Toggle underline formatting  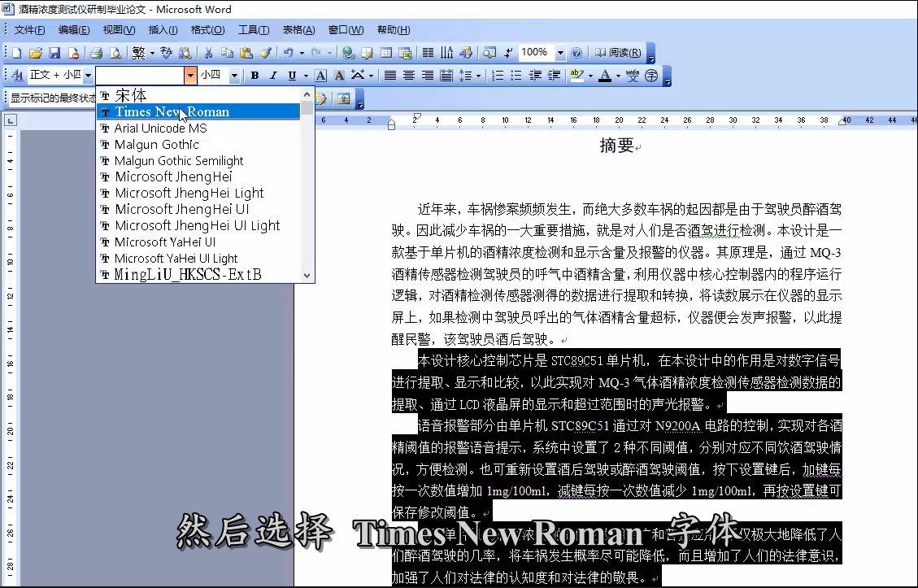(292, 76)
